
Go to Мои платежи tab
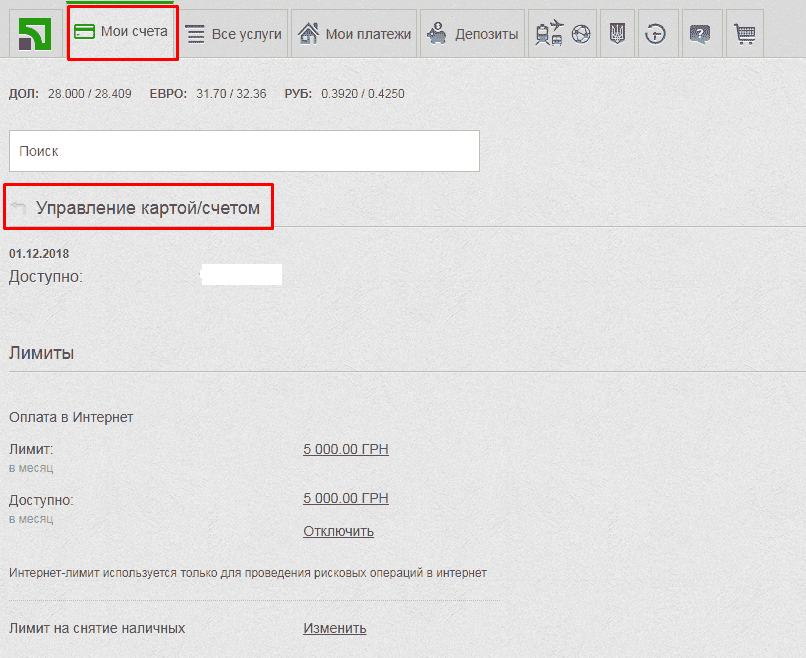355,34
